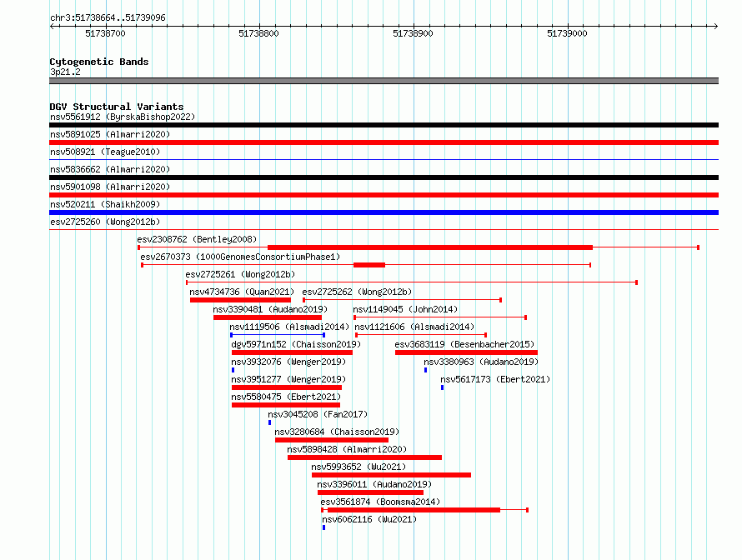The width and height of the screenshot is (742, 560).
Task: Click the red bar under nsv5580475
Action: click(x=286, y=405)
